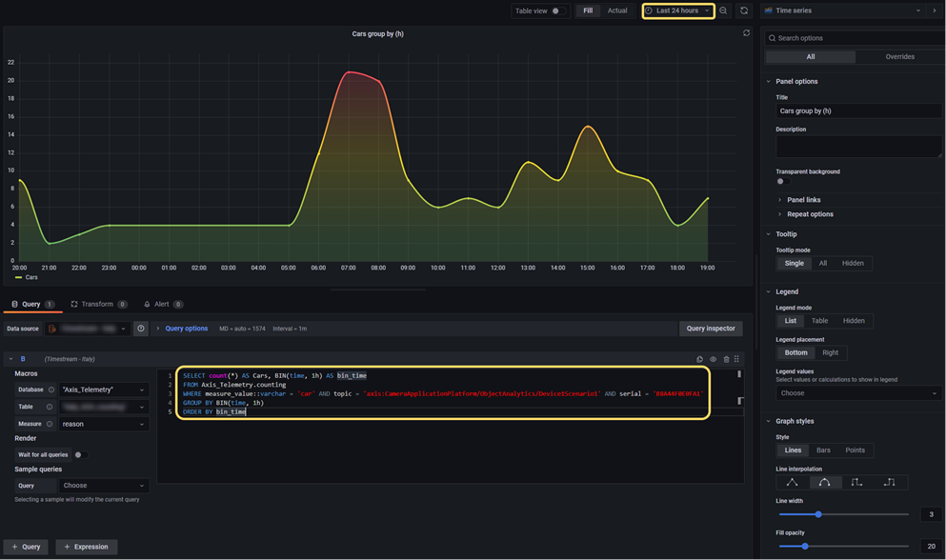Open Last 24 hours time range dropdown
Screen dimensions: 946x560
point(678,10)
